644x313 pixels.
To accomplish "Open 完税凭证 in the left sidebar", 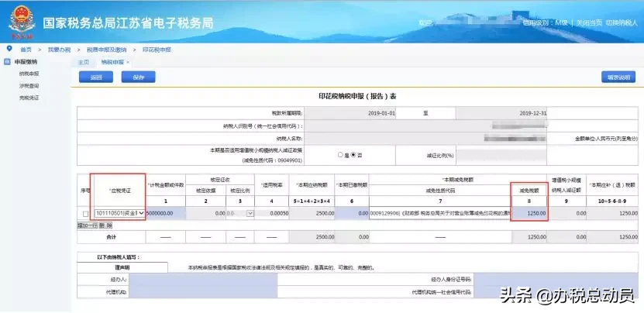I will click(x=29, y=98).
